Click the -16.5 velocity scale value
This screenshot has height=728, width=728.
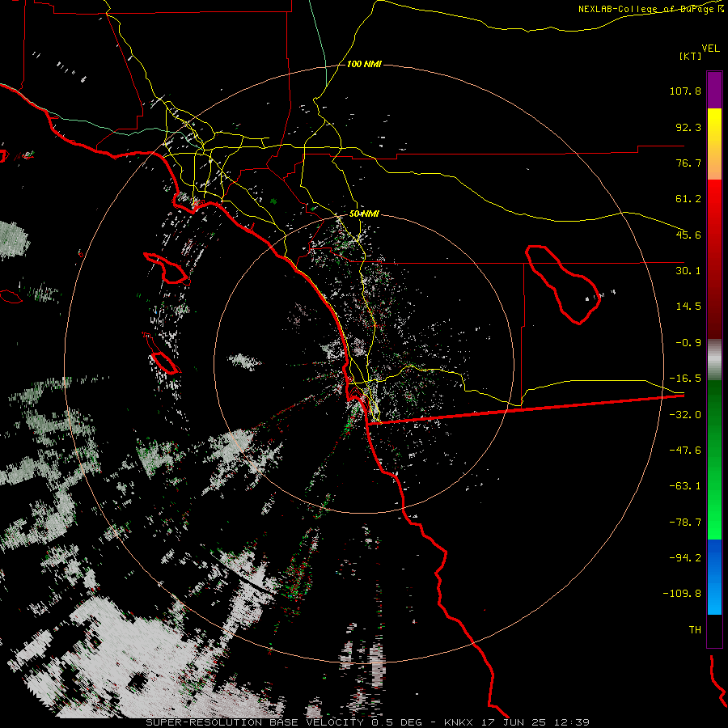[x=685, y=379]
